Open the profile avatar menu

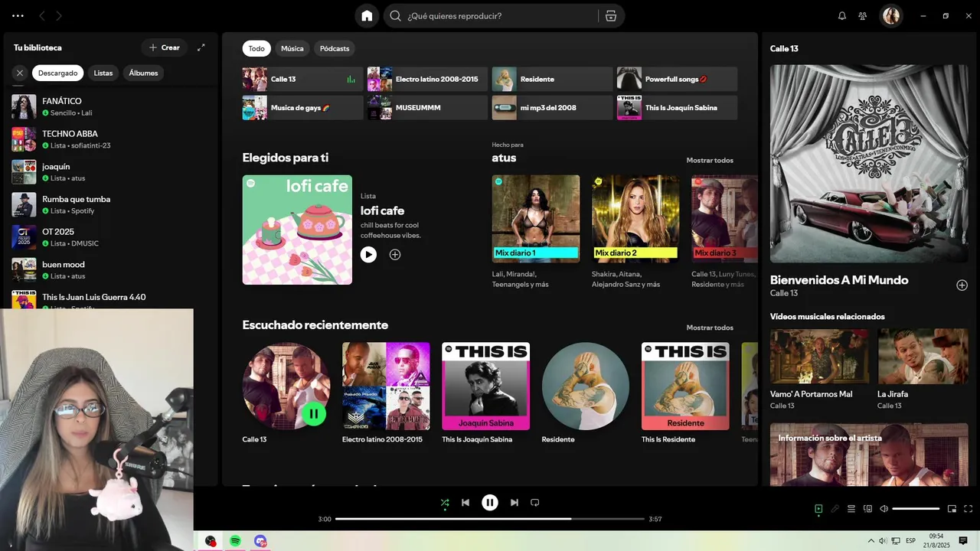click(891, 15)
